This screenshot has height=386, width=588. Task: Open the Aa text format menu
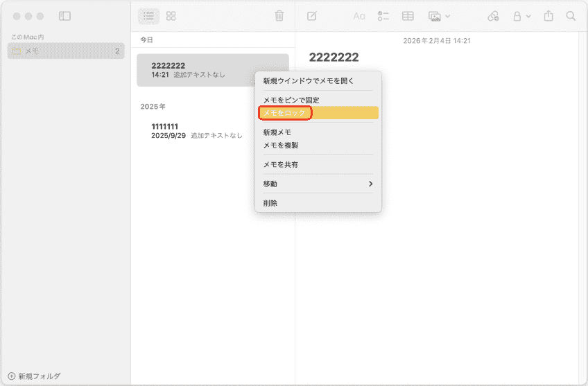click(x=359, y=16)
